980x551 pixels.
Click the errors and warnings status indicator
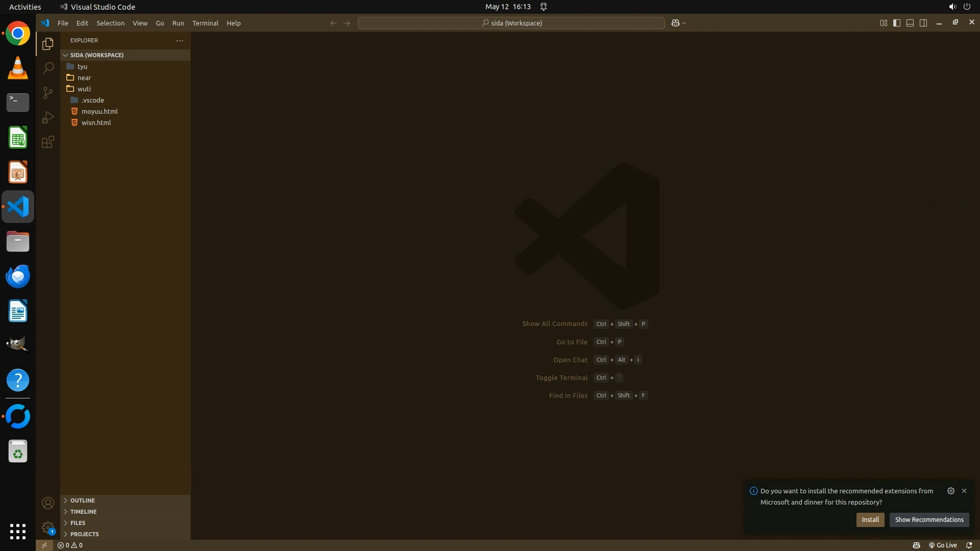click(x=70, y=545)
